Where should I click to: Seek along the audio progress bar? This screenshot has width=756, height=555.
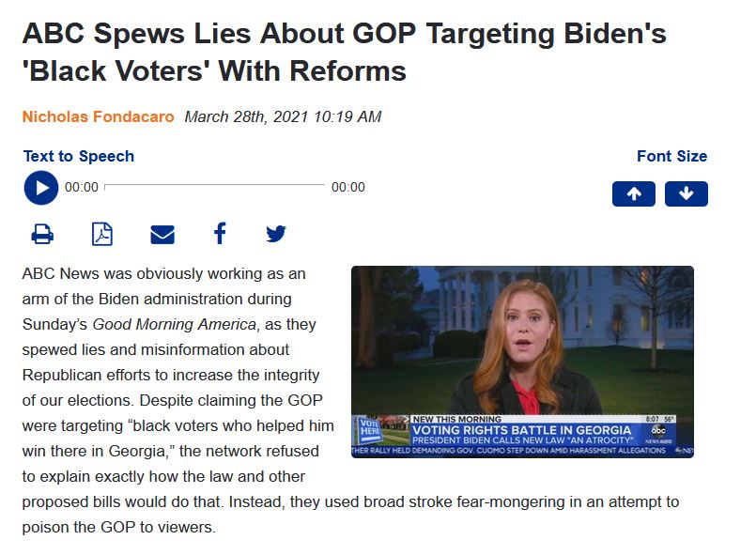point(214,185)
